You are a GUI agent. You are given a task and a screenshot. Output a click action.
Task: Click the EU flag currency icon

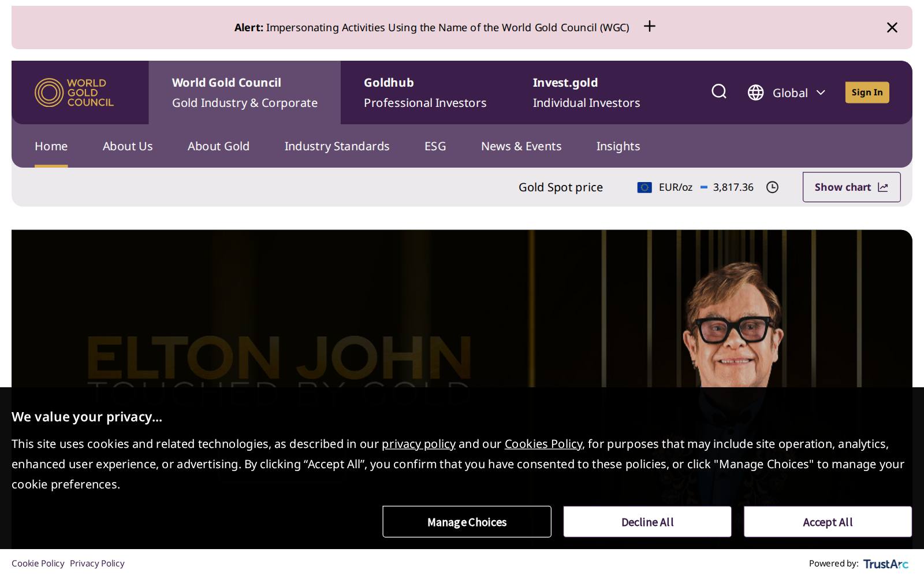[x=644, y=187]
